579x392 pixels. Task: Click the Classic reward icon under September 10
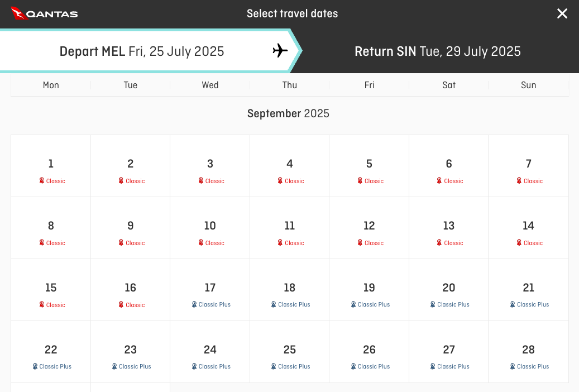pyautogui.click(x=200, y=243)
